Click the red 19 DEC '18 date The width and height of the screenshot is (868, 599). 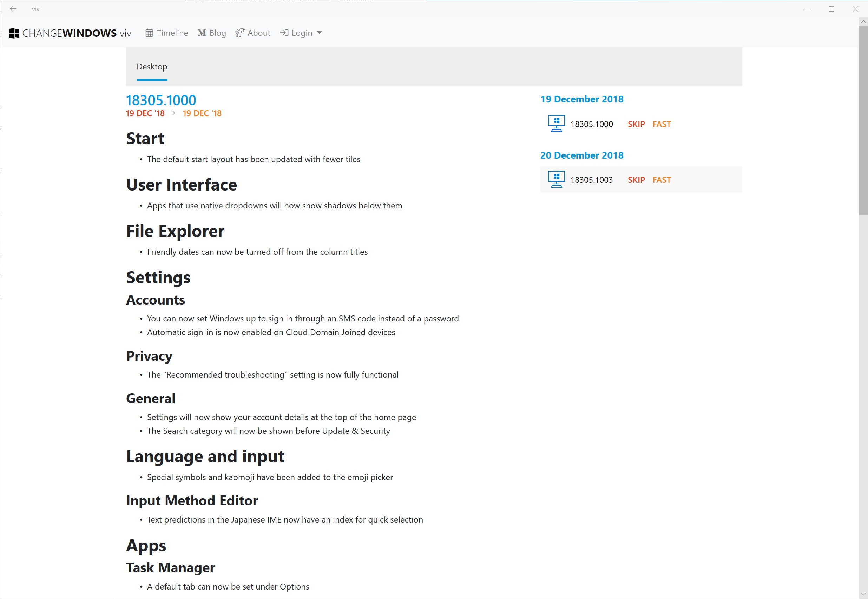(x=145, y=113)
